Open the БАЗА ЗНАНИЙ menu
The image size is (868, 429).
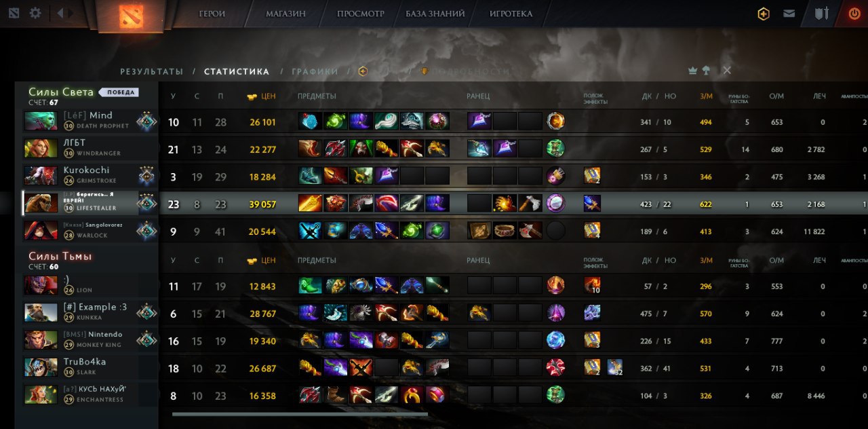(435, 14)
